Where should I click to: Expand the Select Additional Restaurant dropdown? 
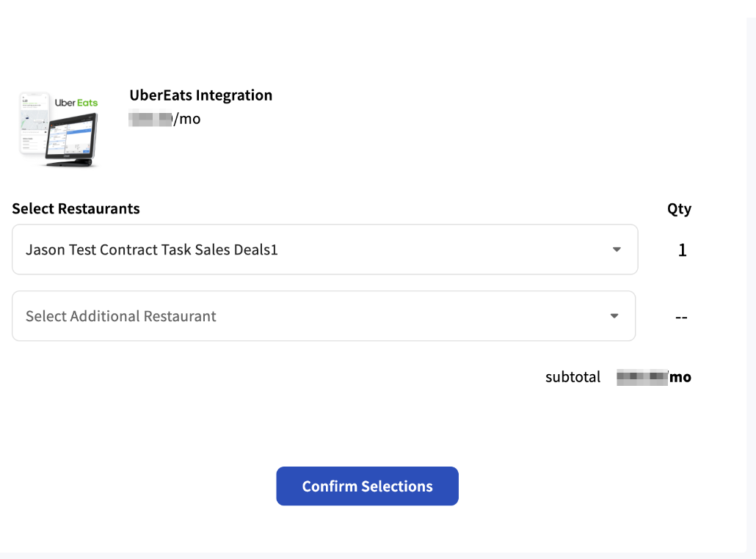click(323, 316)
